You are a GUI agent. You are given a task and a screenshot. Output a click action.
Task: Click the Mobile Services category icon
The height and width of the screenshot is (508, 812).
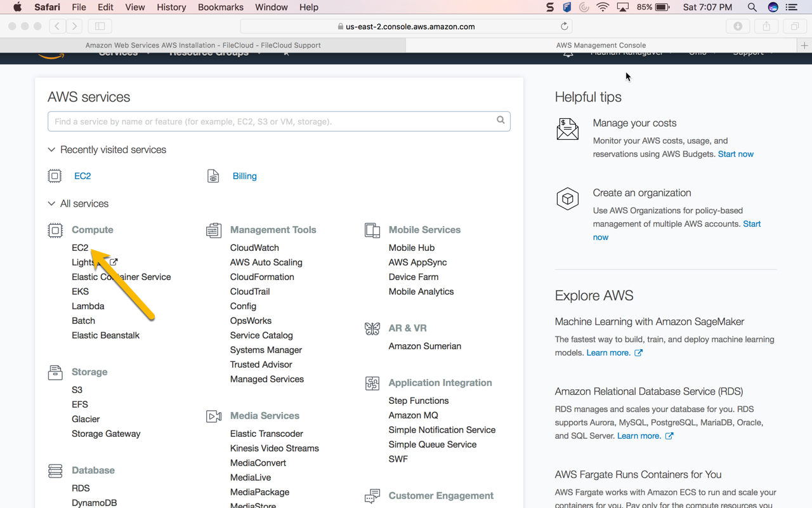372,229
